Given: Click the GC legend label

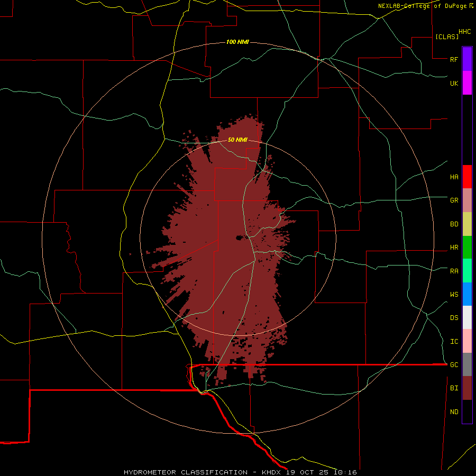Looking at the screenshot, I should pos(454,365).
